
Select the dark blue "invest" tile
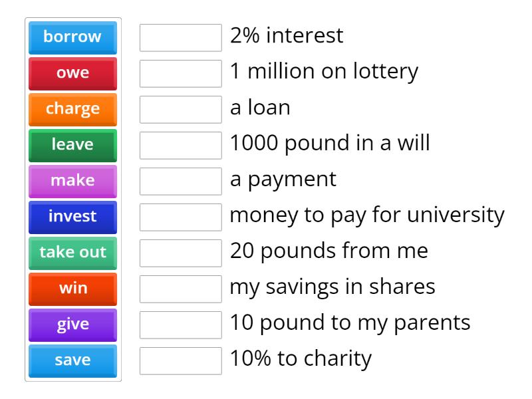click(x=72, y=217)
